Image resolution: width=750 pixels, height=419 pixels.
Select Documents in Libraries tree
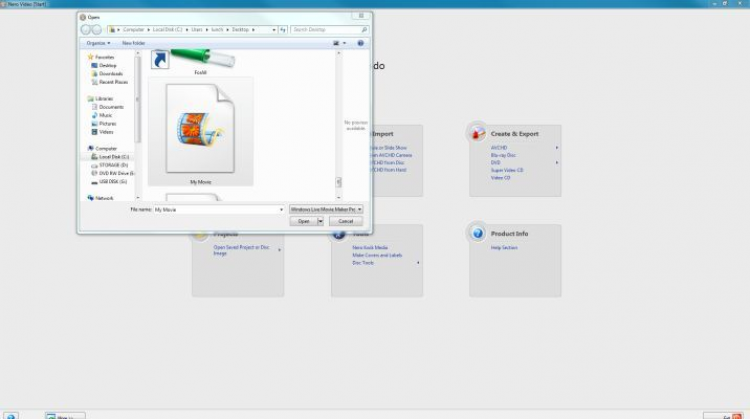pyautogui.click(x=111, y=107)
